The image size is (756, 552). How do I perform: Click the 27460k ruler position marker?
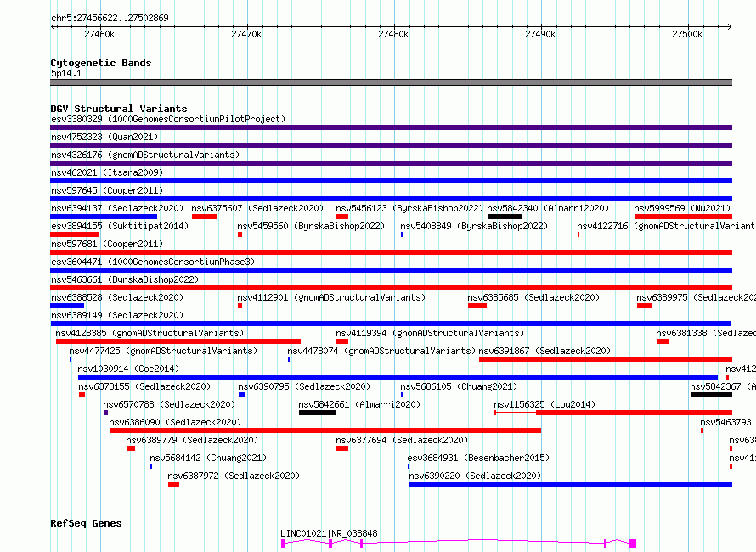point(99,34)
